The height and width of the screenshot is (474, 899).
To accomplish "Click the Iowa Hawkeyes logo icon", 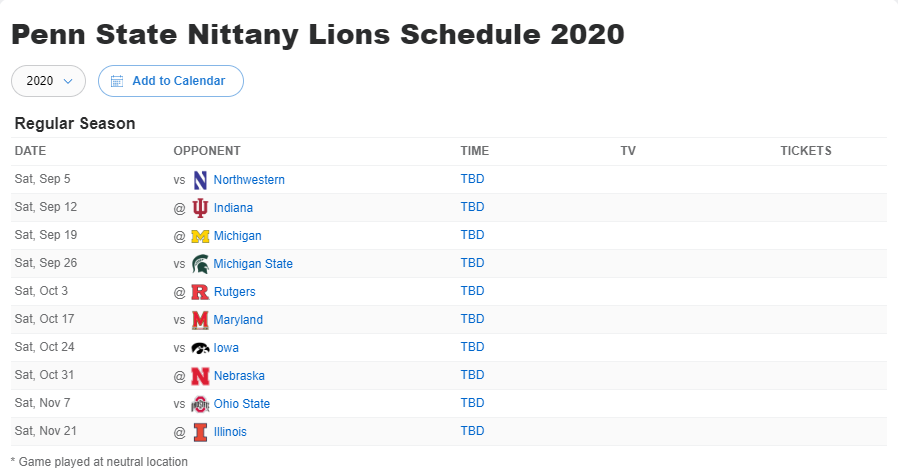I will point(200,348).
